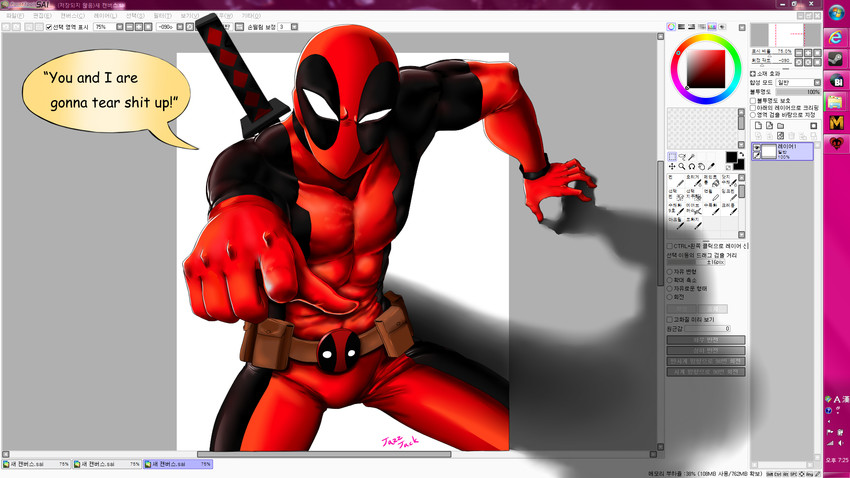Image resolution: width=850 pixels, height=478 pixels.
Task: Open Steam from the taskbar
Action: coord(836,59)
